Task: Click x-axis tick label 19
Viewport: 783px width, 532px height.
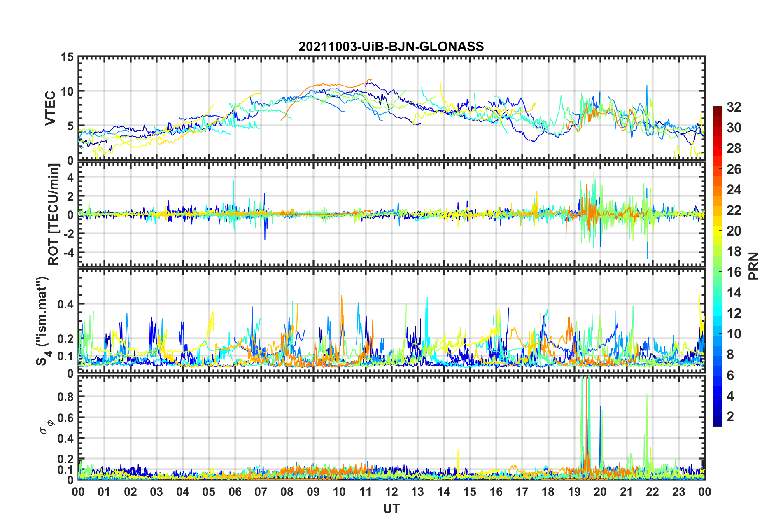Action: point(574,492)
